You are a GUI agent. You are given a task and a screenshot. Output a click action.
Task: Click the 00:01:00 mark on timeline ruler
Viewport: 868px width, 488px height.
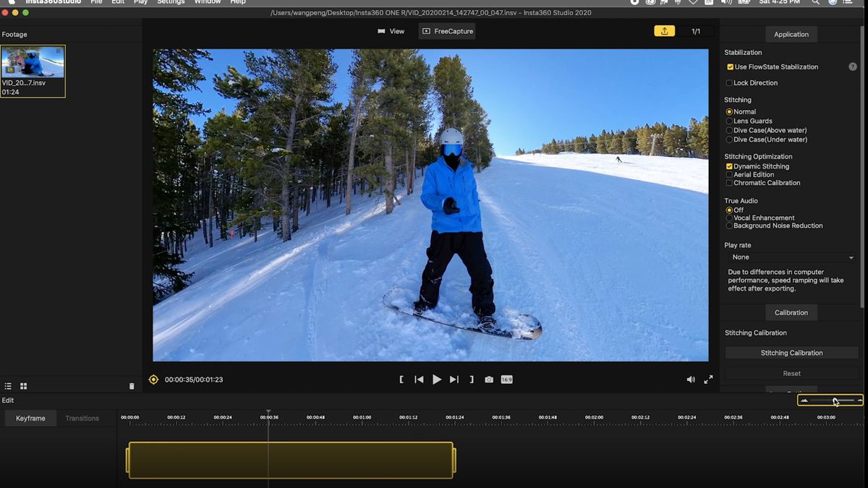pyautogui.click(x=362, y=417)
